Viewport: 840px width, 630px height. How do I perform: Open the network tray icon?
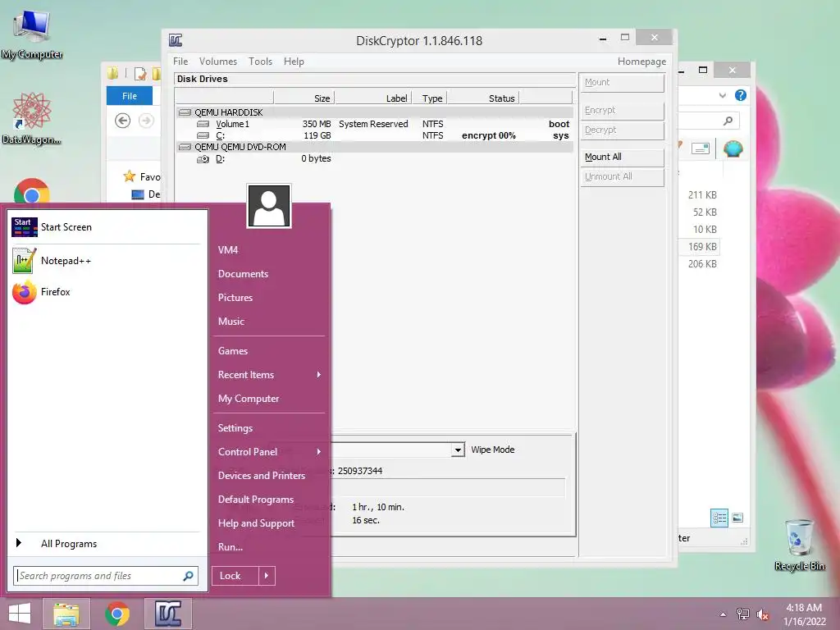742,614
